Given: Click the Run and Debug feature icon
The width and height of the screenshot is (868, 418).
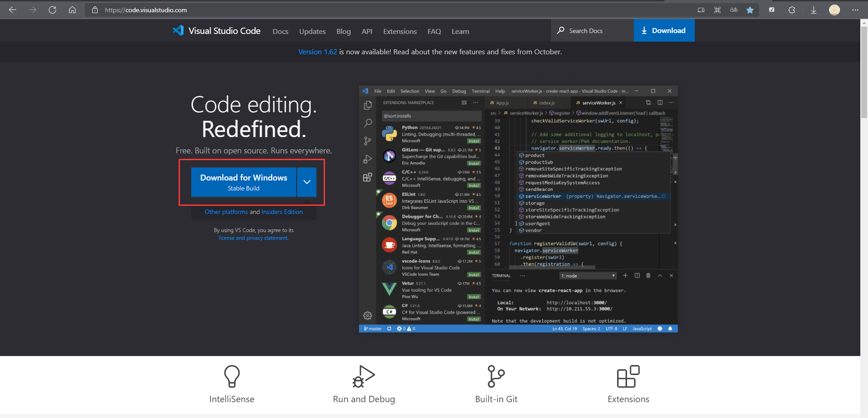Looking at the screenshot, I should (363, 376).
